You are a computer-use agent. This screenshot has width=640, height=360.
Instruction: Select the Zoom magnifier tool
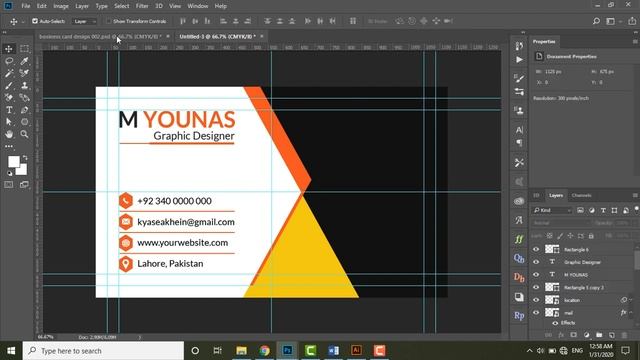click(x=24, y=134)
